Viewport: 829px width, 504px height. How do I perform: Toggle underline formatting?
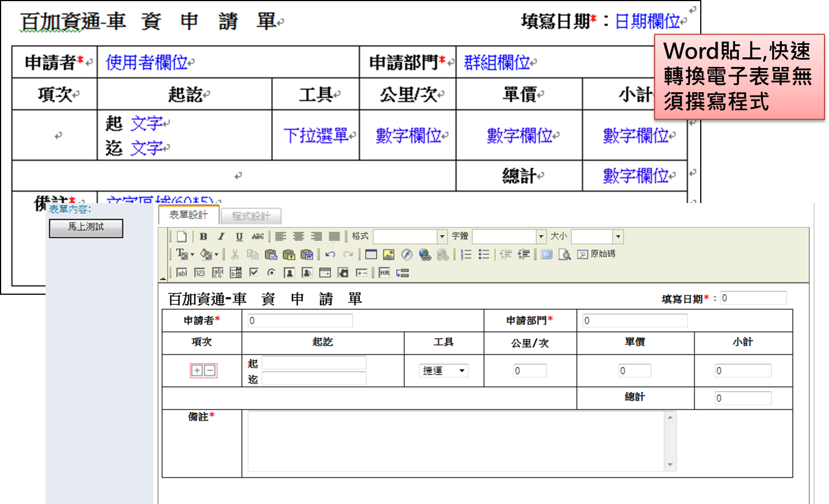[x=240, y=236]
